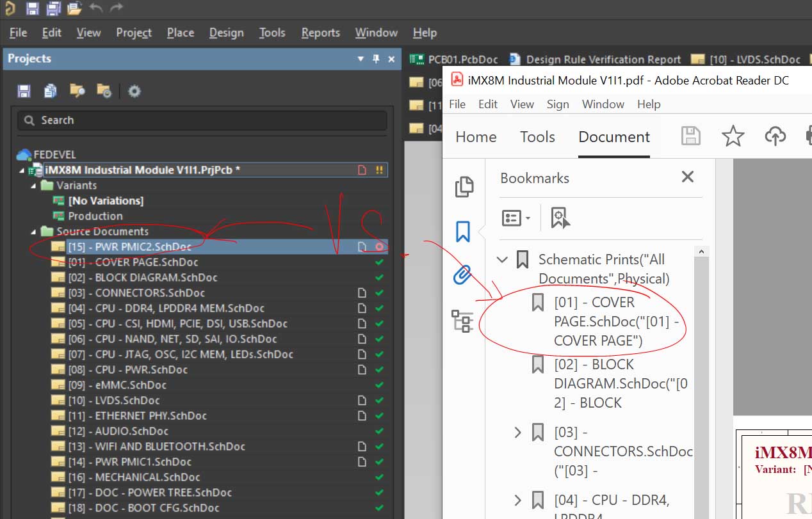The height and width of the screenshot is (519, 812).
Task: Click the Acrobat Bookmarks sidebar icon
Action: click(x=463, y=232)
